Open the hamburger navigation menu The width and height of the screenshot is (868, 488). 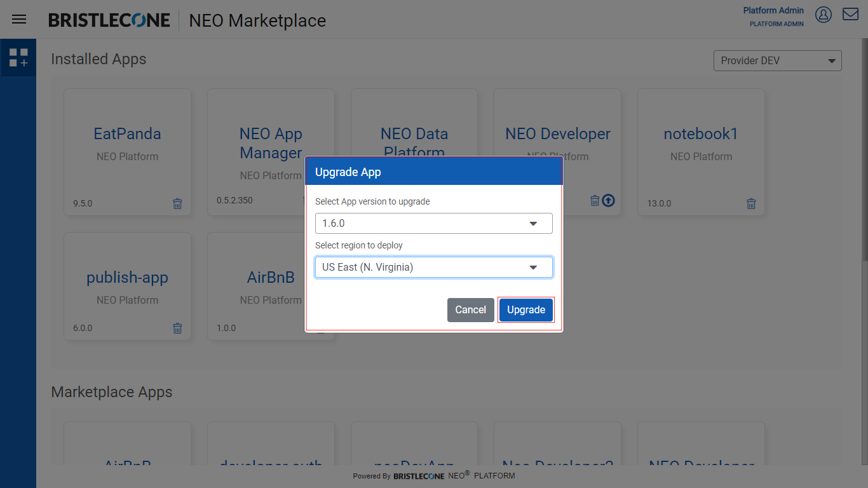tap(19, 19)
